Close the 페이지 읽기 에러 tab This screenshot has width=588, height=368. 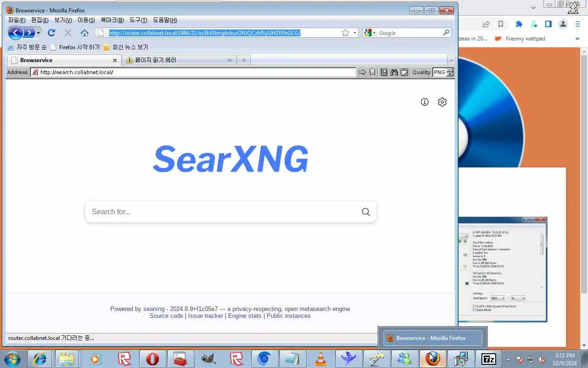230,60
